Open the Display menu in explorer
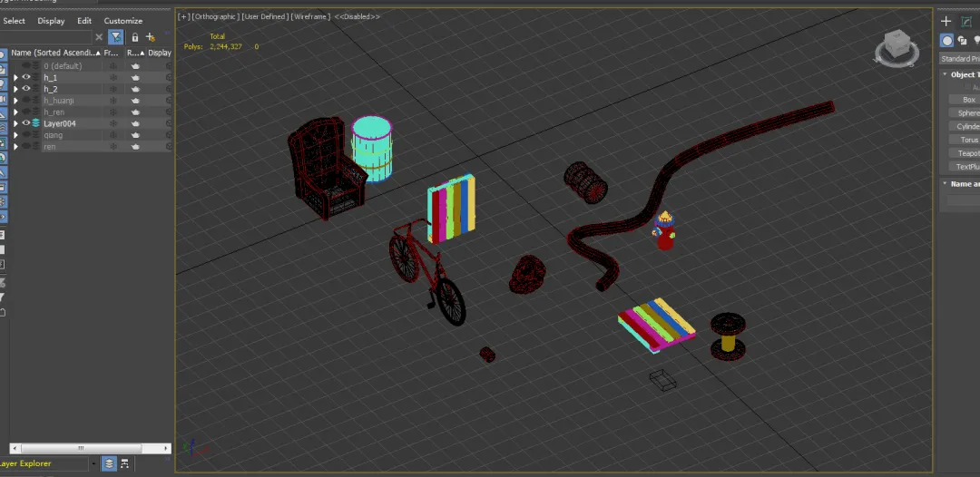This screenshot has width=980, height=477. 51,21
